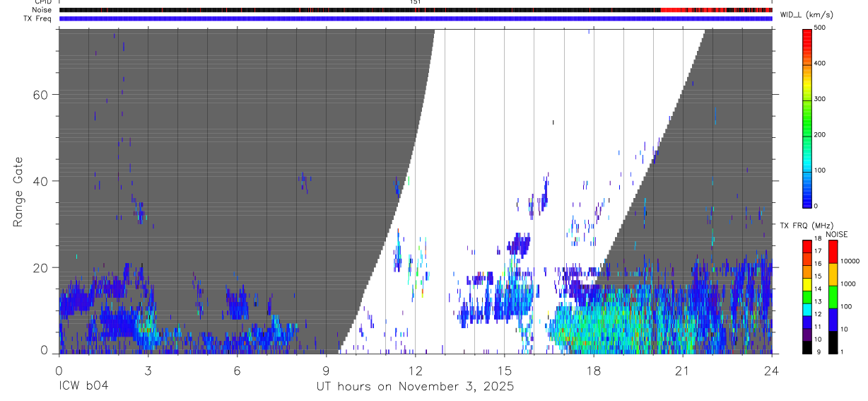The image size is (868, 401).
Task: Click the red 17–18 MHz TX FRQ swatch
Action: click(x=807, y=245)
